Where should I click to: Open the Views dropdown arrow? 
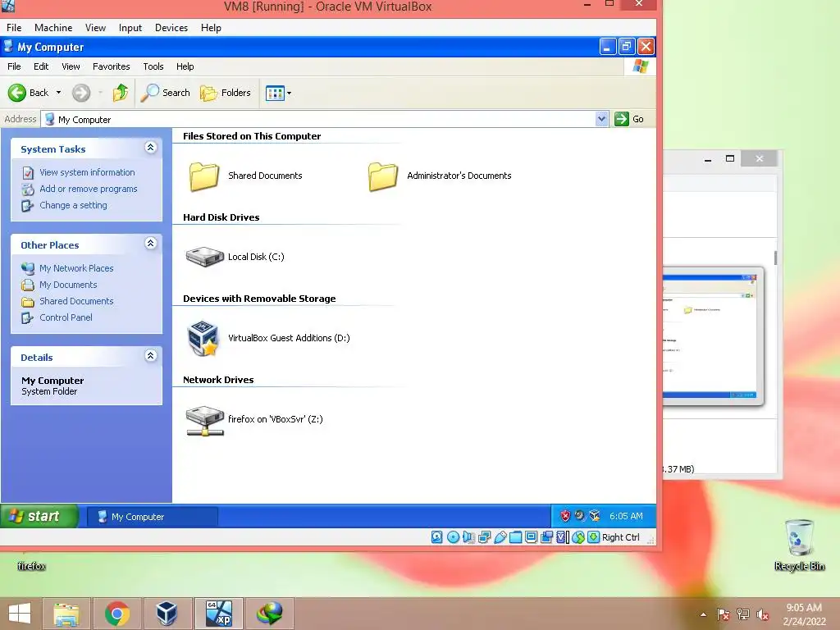point(290,94)
